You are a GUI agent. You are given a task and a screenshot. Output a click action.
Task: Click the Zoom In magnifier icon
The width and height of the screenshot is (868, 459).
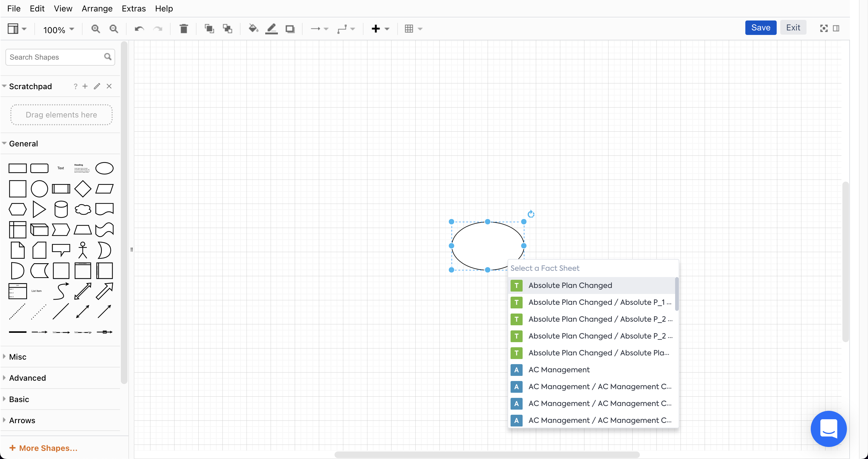[96, 29]
